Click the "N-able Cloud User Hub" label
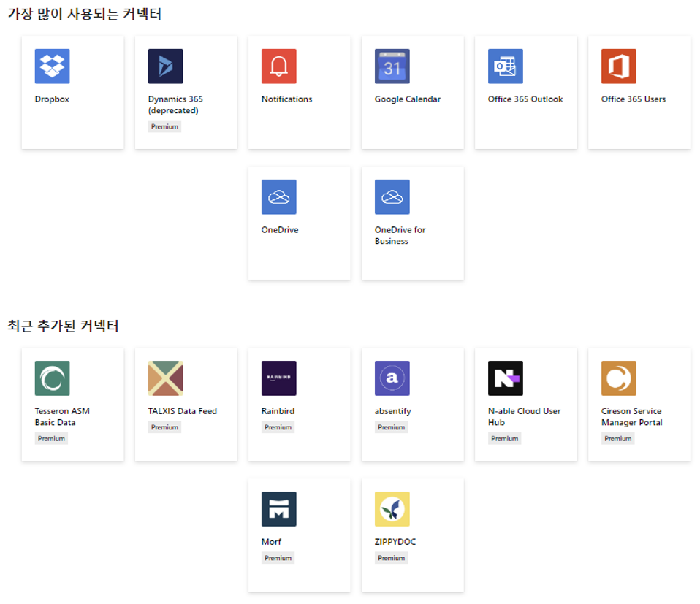The width and height of the screenshot is (700, 604). tap(525, 416)
